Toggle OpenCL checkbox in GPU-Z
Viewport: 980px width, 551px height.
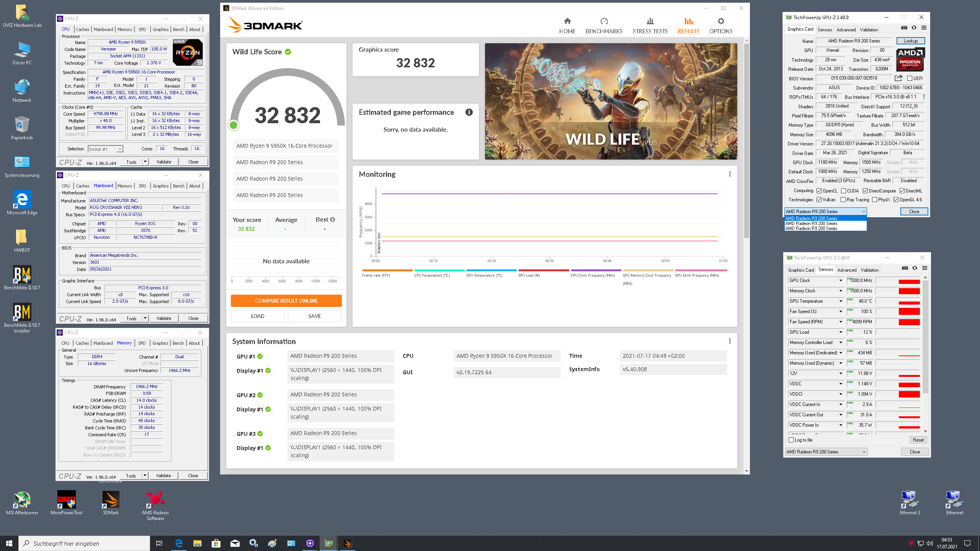pos(819,191)
